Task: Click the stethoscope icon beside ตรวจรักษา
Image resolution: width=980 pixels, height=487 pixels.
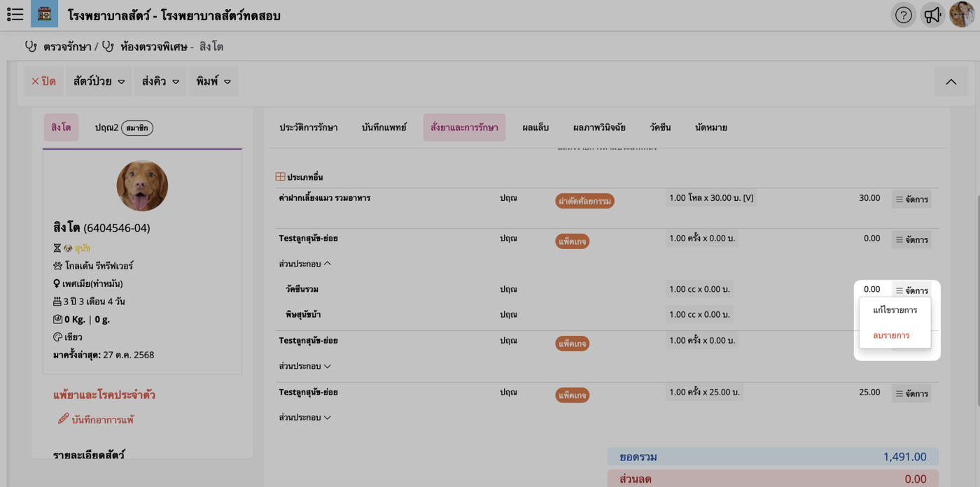Action: pyautogui.click(x=31, y=47)
